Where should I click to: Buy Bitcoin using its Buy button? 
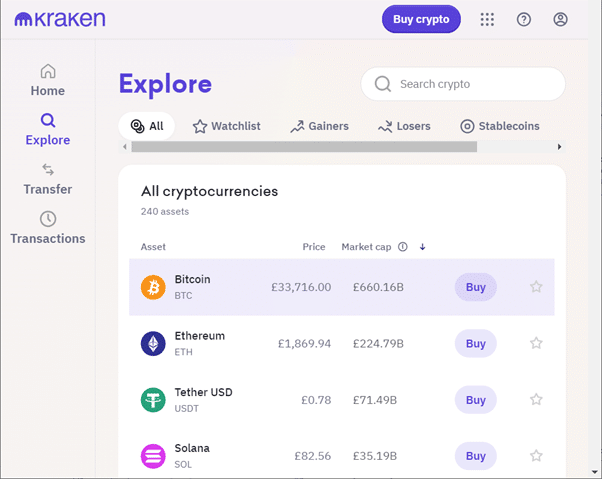point(476,287)
